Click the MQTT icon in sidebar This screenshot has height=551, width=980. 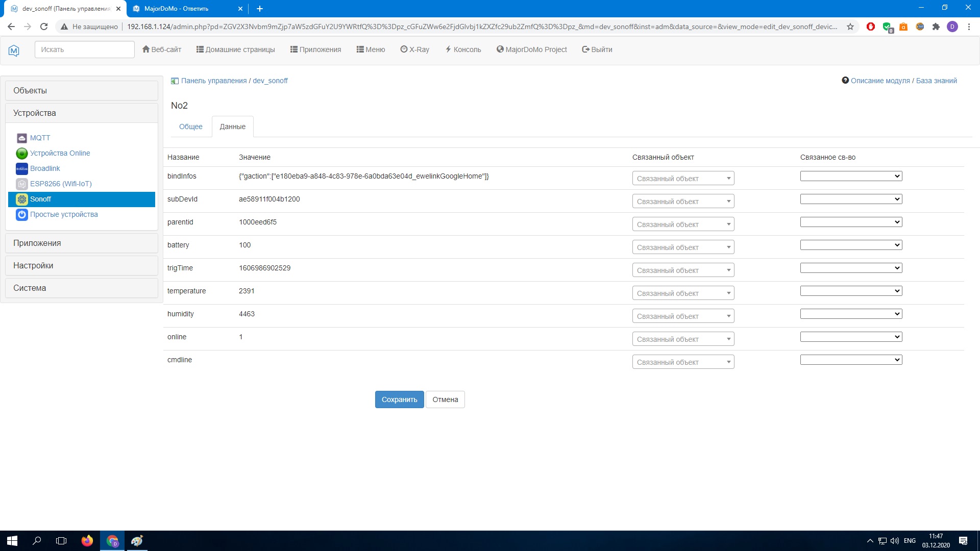pyautogui.click(x=21, y=138)
